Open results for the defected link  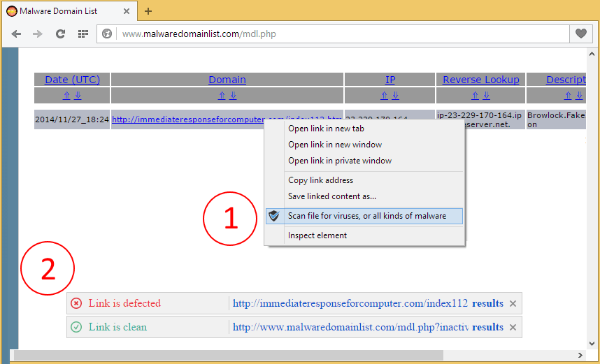[487, 304]
